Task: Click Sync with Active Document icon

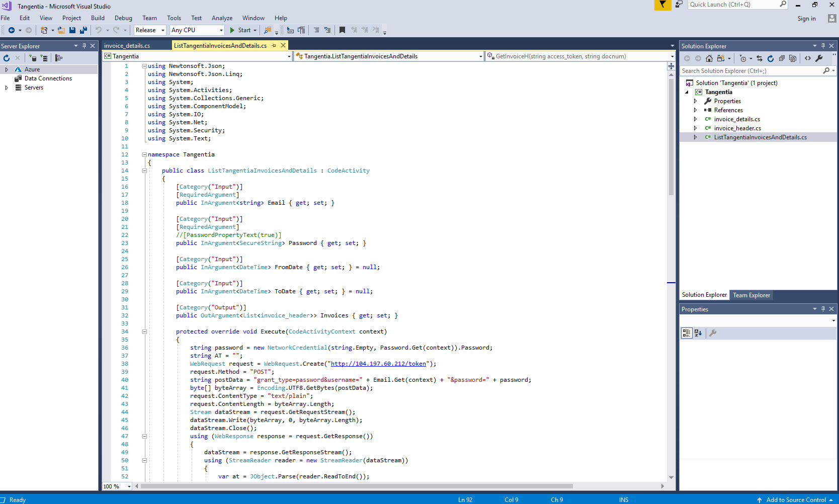Action: click(760, 58)
